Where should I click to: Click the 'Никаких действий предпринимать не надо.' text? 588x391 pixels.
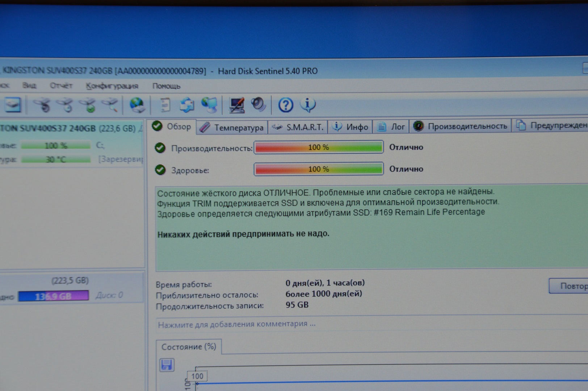[243, 234]
